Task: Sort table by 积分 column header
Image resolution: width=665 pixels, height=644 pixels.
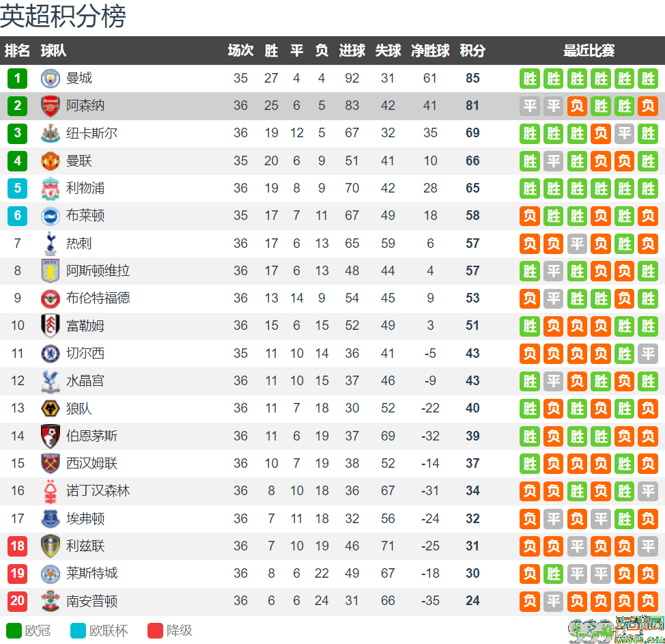Action: tap(472, 51)
